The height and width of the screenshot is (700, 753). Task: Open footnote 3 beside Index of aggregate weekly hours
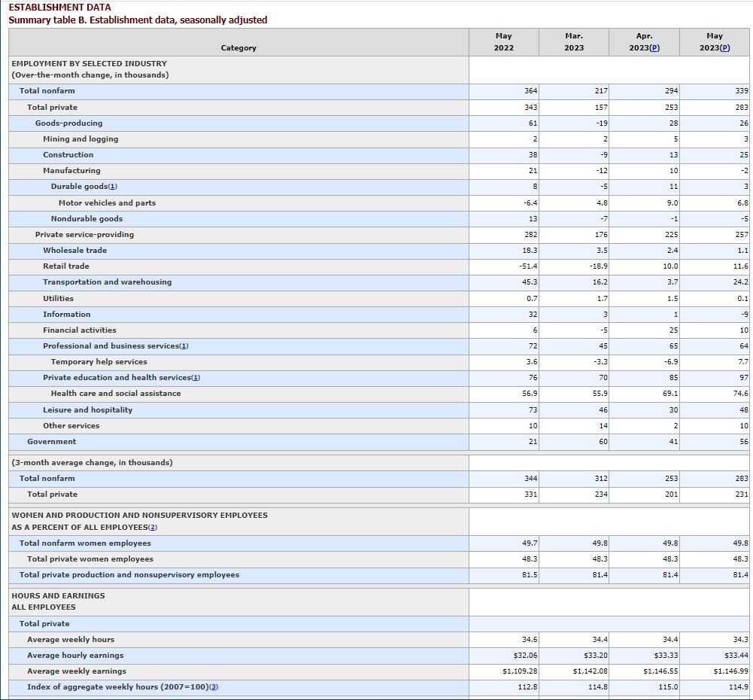coord(214,687)
